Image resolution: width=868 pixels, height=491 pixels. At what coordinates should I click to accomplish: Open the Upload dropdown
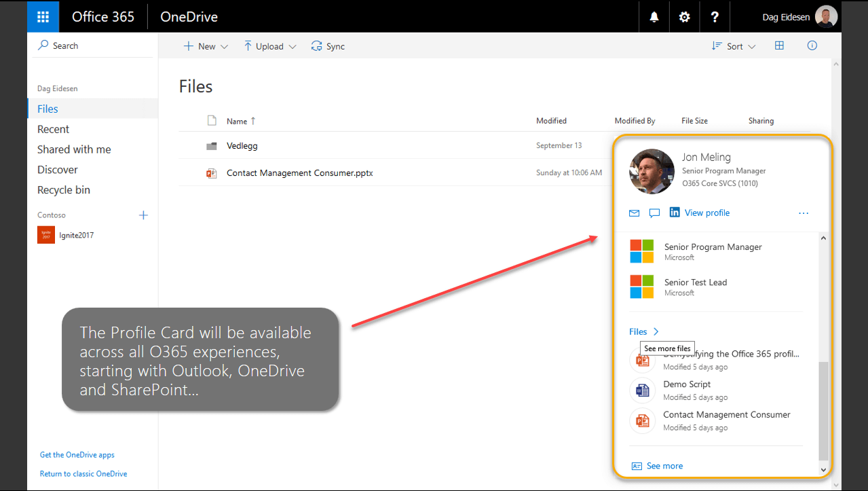(x=270, y=46)
